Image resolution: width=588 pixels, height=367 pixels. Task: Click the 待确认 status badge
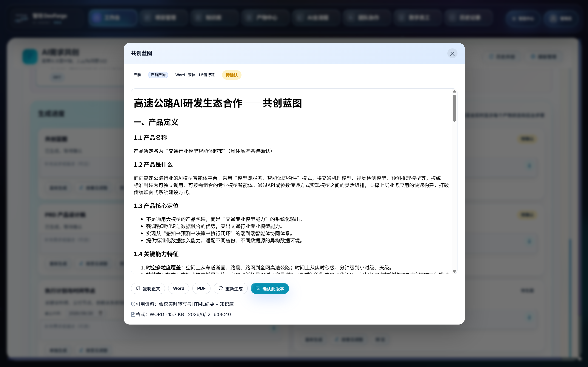(232, 75)
